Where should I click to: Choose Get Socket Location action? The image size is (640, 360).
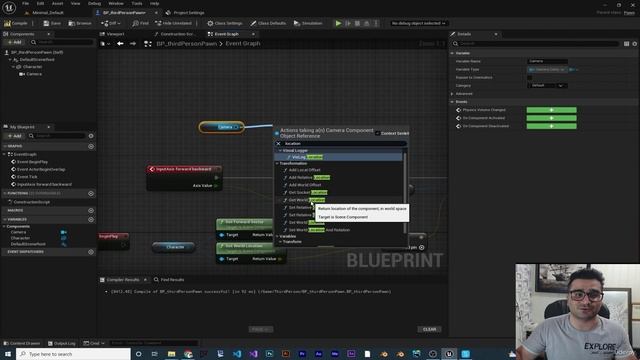(308, 192)
